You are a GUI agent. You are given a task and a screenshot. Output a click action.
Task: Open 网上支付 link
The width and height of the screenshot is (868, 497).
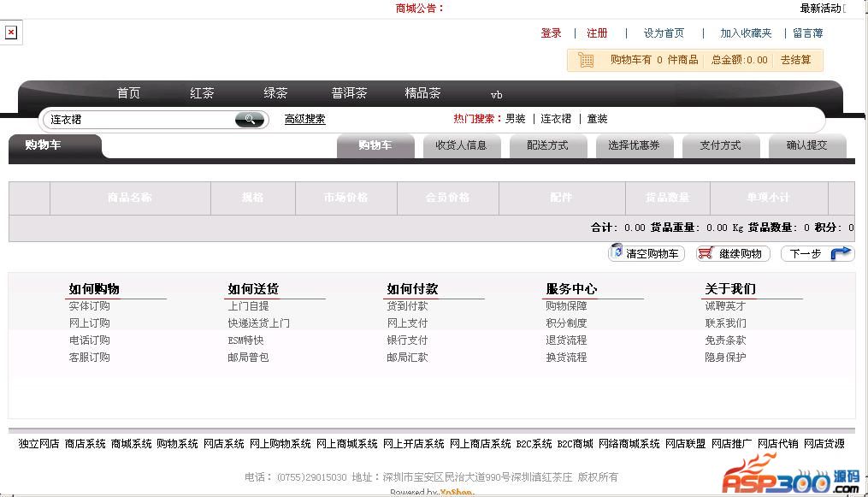[x=407, y=323]
